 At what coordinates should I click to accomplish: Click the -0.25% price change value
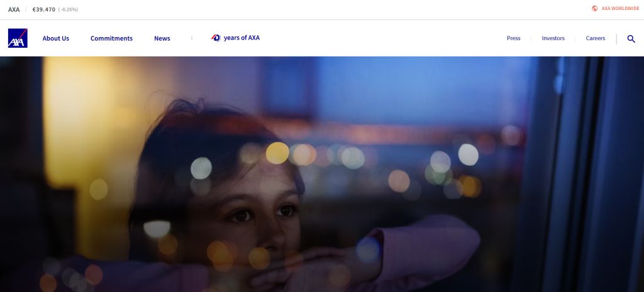pyautogui.click(x=68, y=9)
